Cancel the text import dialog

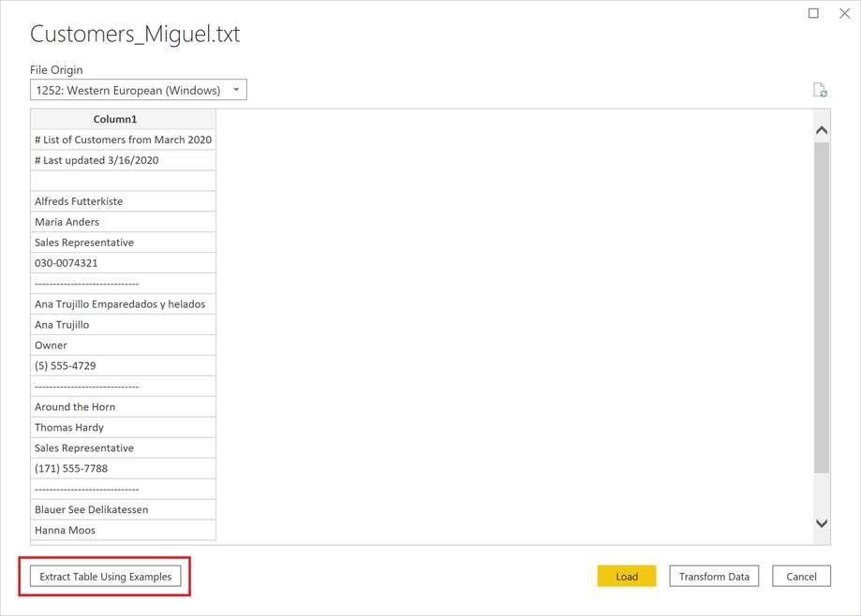pos(801,576)
